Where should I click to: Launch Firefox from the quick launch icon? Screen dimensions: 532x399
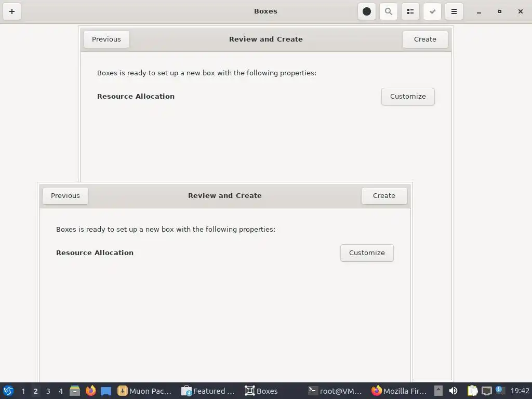90,391
